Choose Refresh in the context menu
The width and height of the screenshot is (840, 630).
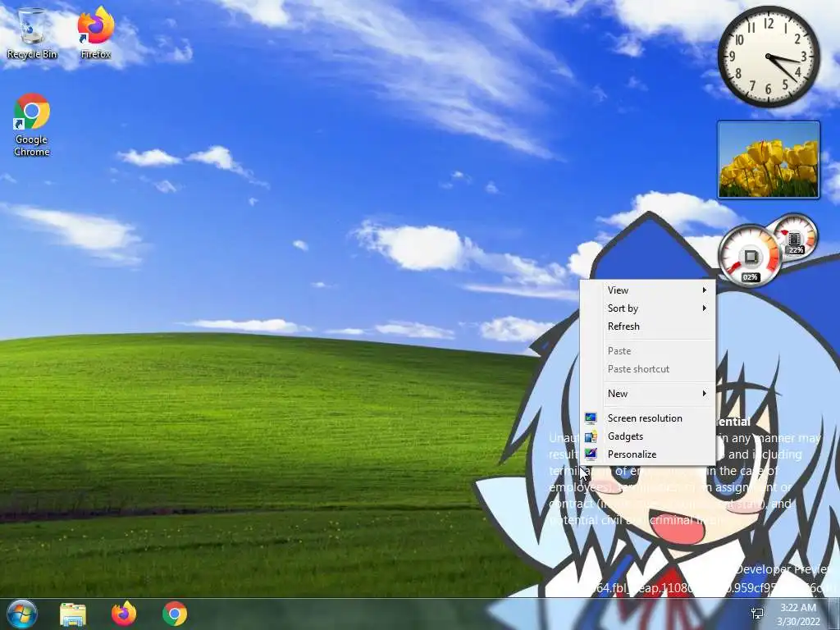648,326
